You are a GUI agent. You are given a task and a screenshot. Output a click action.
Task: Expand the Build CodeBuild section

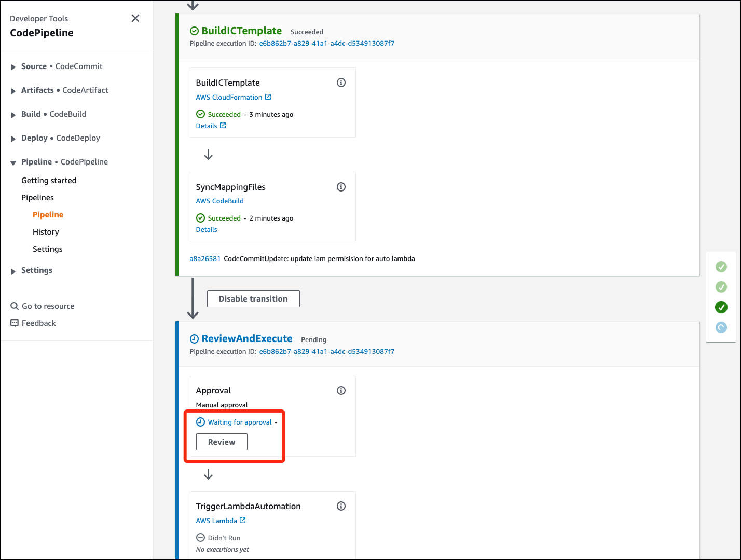point(13,115)
